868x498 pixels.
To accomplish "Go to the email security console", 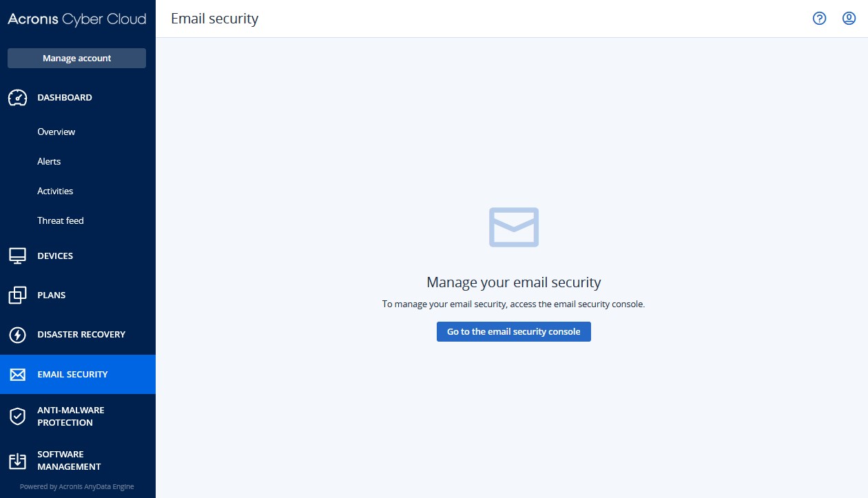I will click(x=514, y=332).
